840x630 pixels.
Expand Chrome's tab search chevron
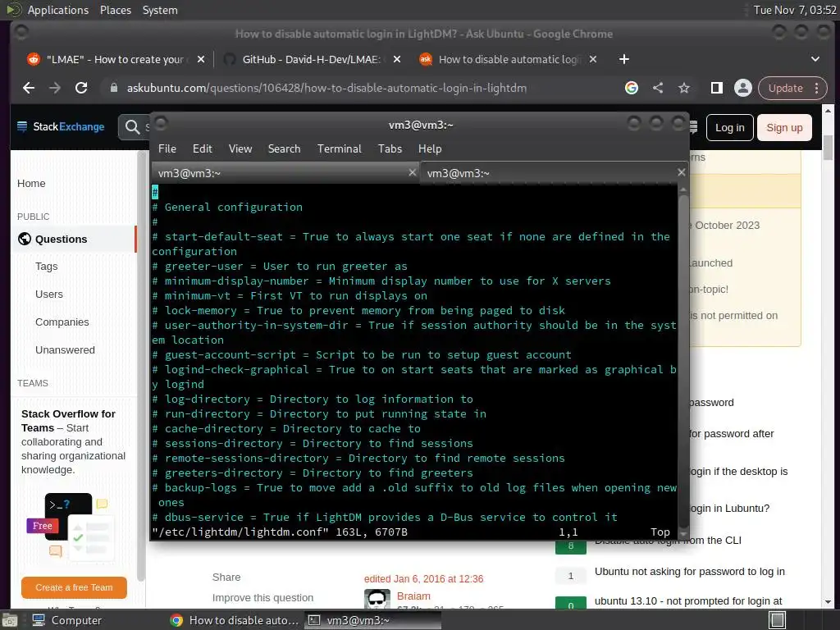(815, 59)
